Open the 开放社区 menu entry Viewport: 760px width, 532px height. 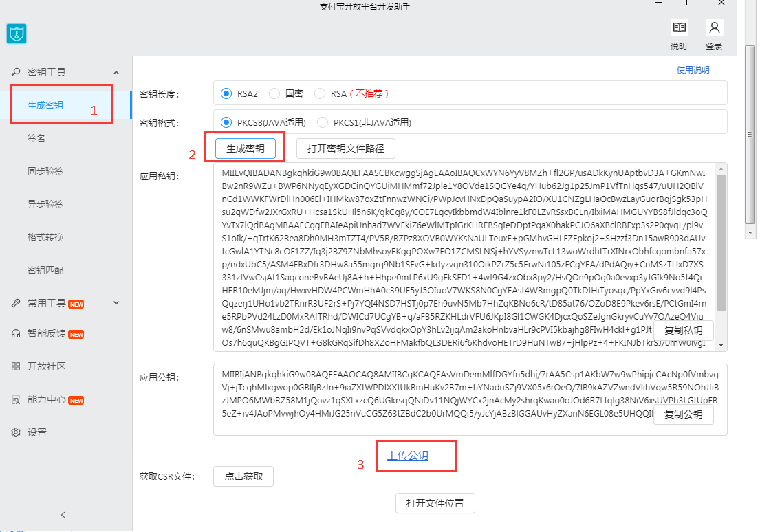[x=47, y=366]
